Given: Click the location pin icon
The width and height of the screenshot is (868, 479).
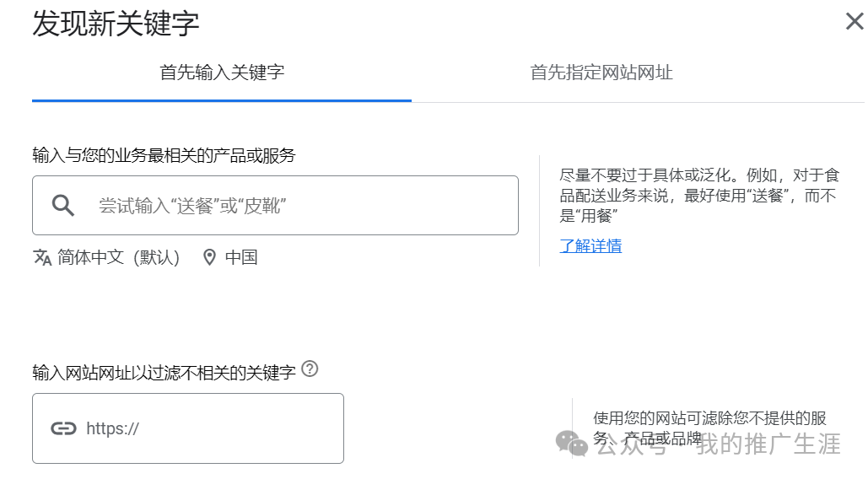Looking at the screenshot, I should click(210, 257).
